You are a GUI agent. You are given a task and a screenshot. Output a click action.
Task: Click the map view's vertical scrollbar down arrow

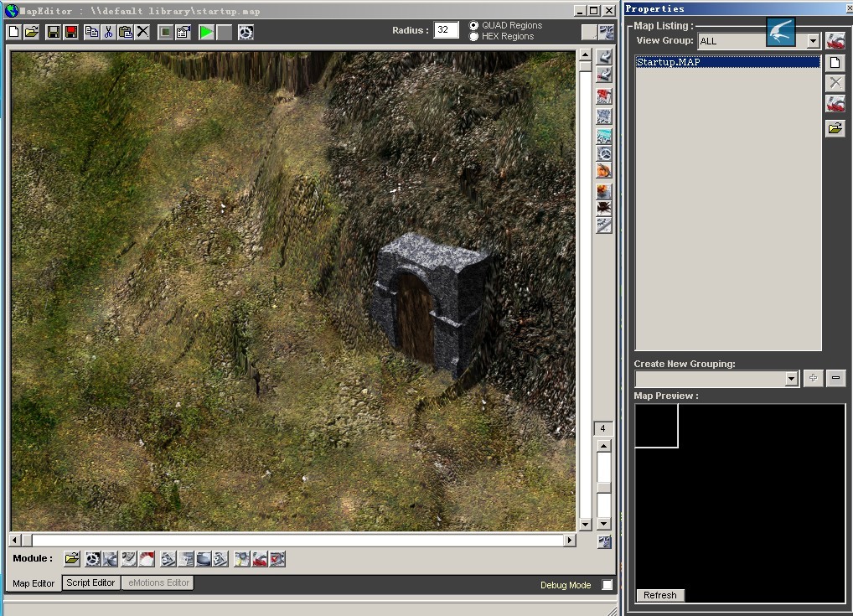pyautogui.click(x=586, y=525)
